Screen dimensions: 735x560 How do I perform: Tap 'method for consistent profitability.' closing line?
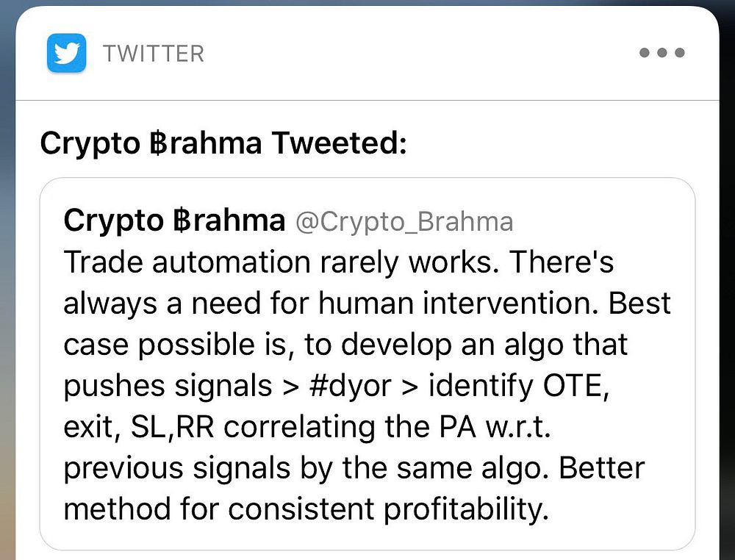pyautogui.click(x=306, y=509)
